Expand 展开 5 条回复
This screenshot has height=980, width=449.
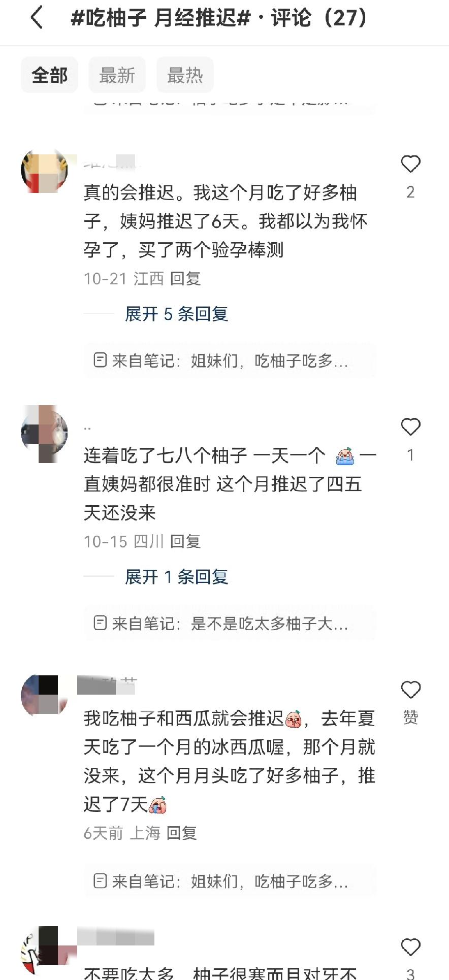pyautogui.click(x=176, y=314)
